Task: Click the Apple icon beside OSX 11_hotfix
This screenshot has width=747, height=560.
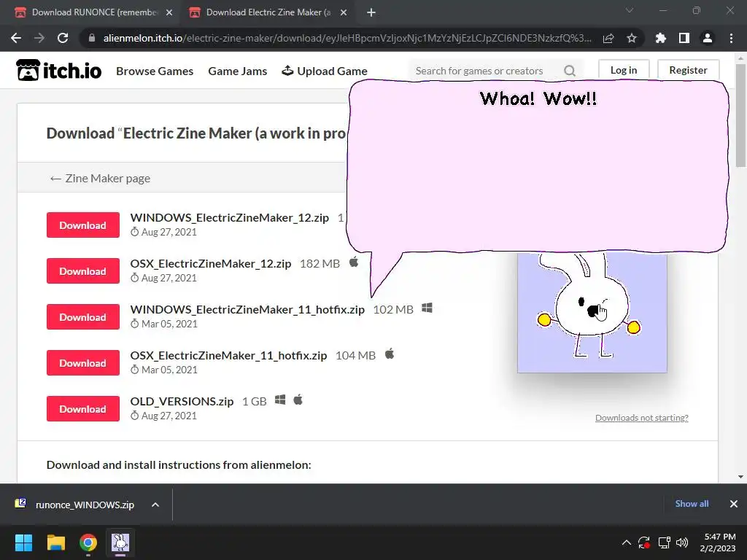Action: coord(390,354)
